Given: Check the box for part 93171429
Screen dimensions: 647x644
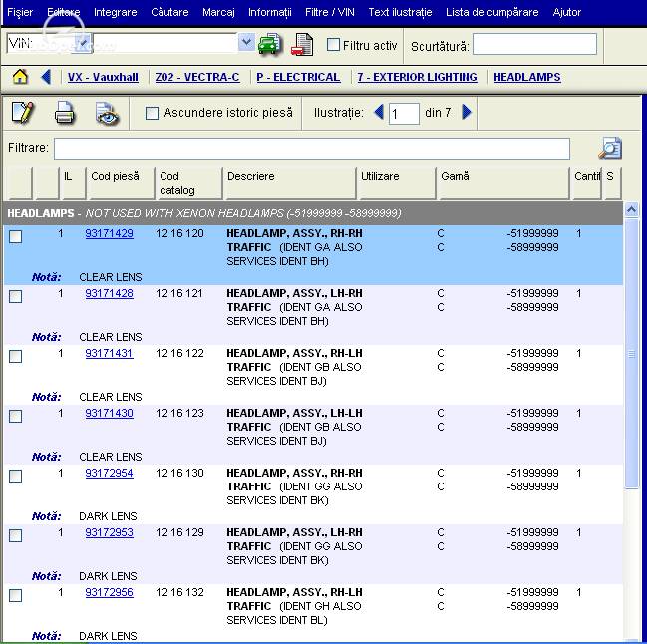Looking at the screenshot, I should point(16,237).
